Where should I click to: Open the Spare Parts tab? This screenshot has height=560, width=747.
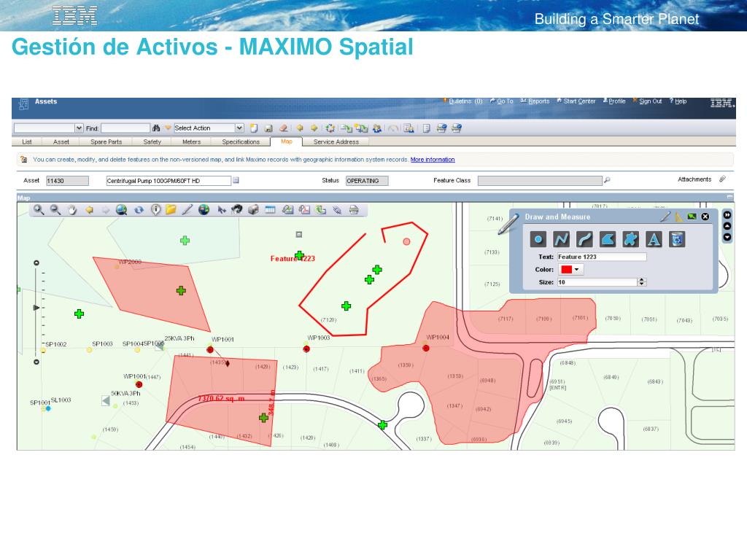[x=107, y=142]
